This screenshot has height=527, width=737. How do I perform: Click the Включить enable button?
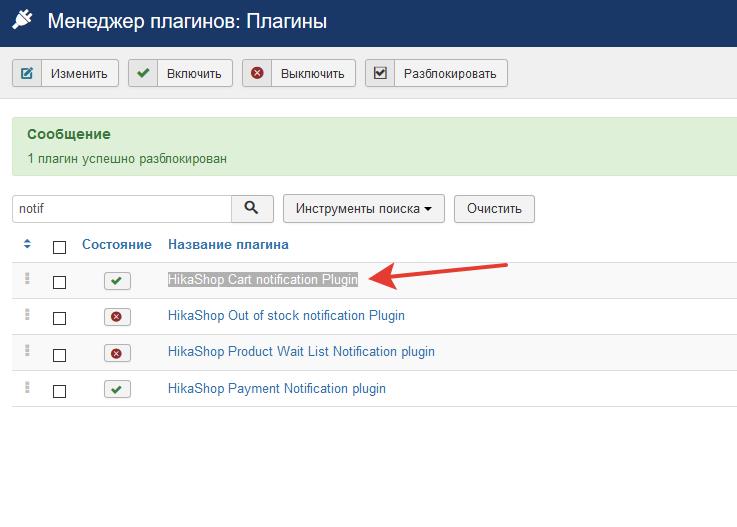(180, 73)
